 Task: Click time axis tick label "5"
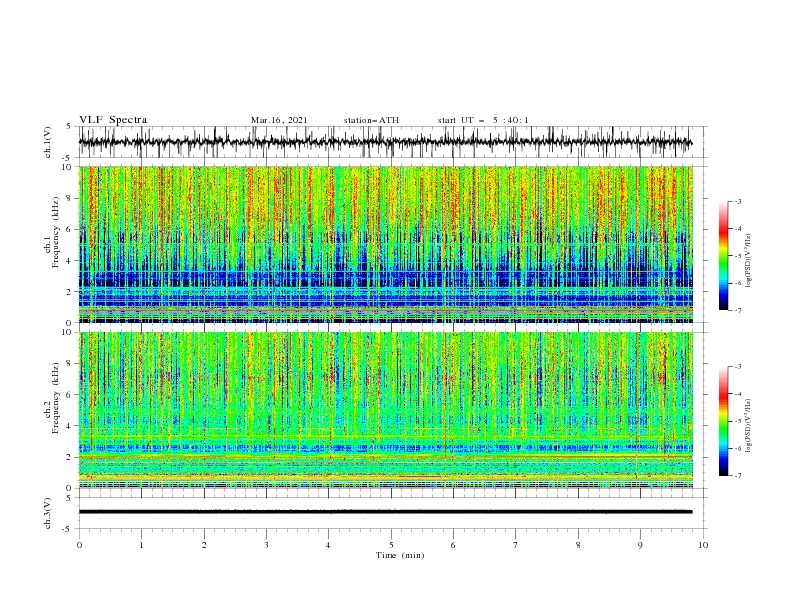391,545
